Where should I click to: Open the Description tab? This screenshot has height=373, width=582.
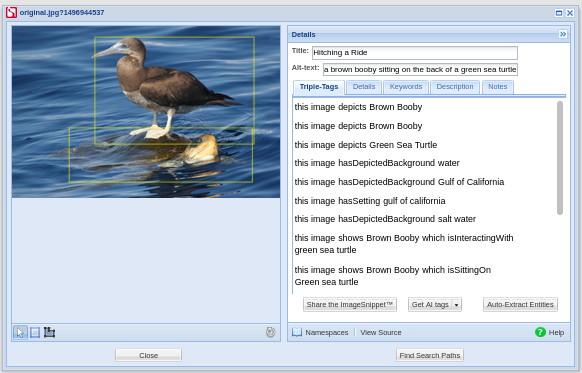point(455,87)
